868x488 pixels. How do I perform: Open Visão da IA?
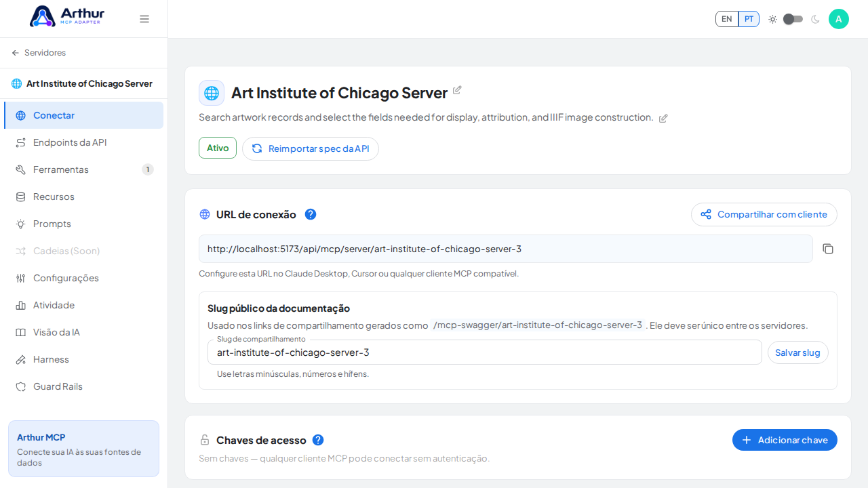(x=83, y=332)
